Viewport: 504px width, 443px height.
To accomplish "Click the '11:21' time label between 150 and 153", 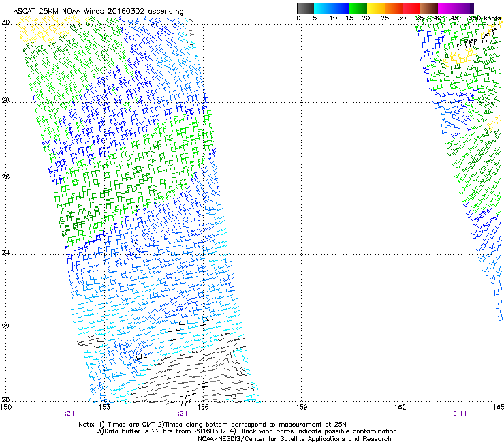I will pyautogui.click(x=65, y=414).
